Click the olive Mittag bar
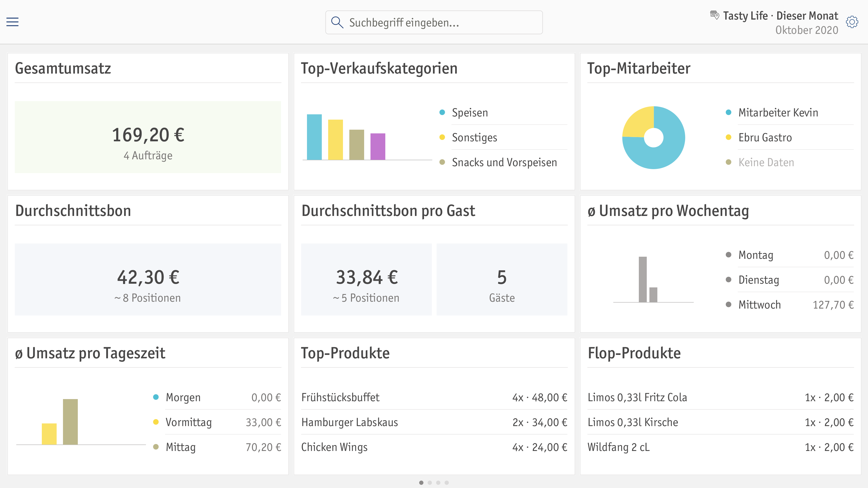868x488 pixels. (70, 422)
